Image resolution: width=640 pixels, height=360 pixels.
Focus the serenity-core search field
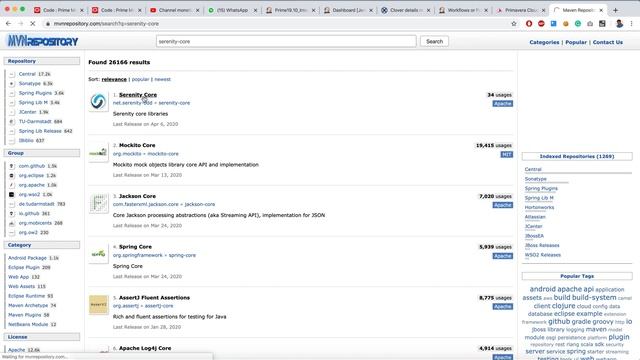point(286,41)
